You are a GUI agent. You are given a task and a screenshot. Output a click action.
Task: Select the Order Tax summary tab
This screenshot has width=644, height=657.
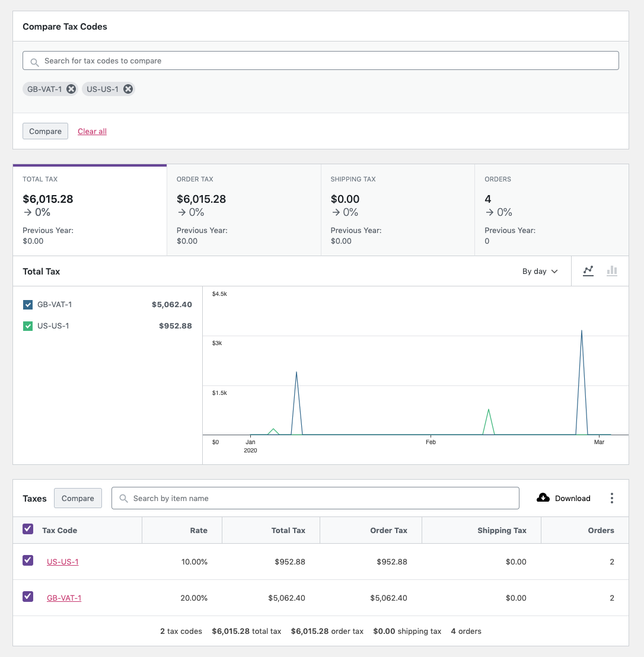244,210
